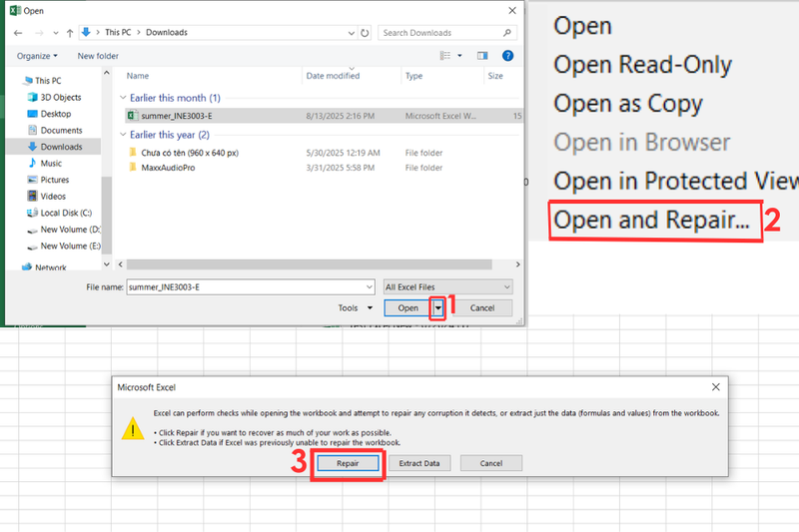Screen dimensions: 799x532
Task: Close the Open dialog window
Action: (512, 11)
